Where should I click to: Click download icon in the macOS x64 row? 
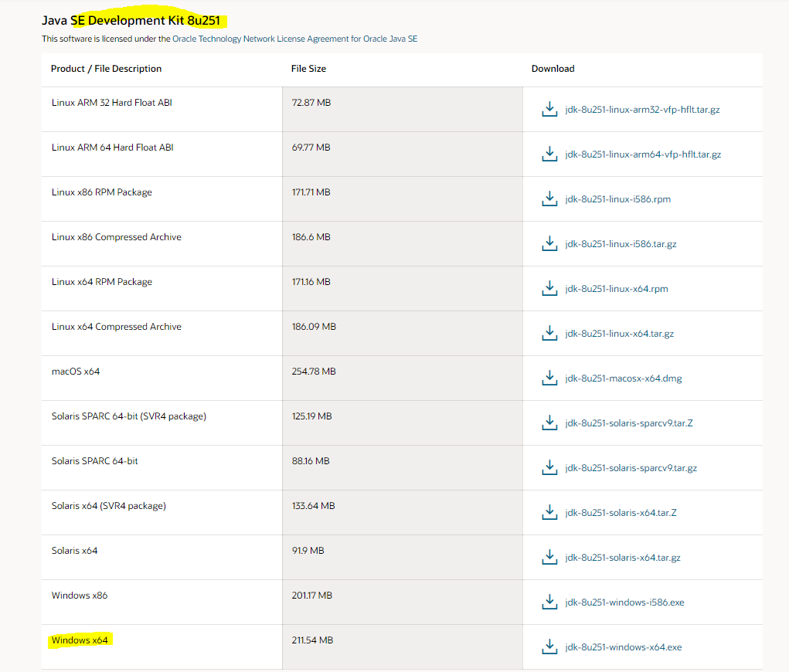tap(549, 378)
